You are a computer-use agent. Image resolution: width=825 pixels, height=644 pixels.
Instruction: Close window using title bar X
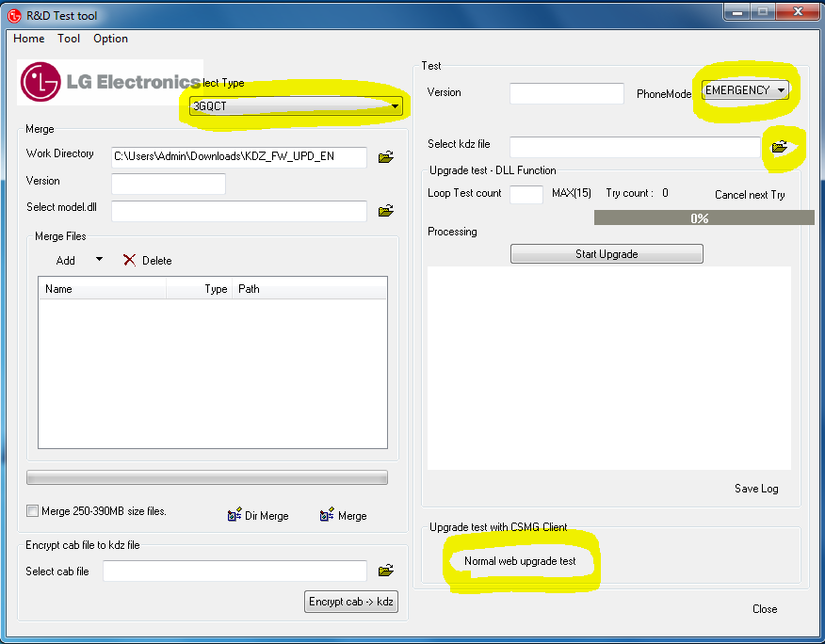point(798,11)
